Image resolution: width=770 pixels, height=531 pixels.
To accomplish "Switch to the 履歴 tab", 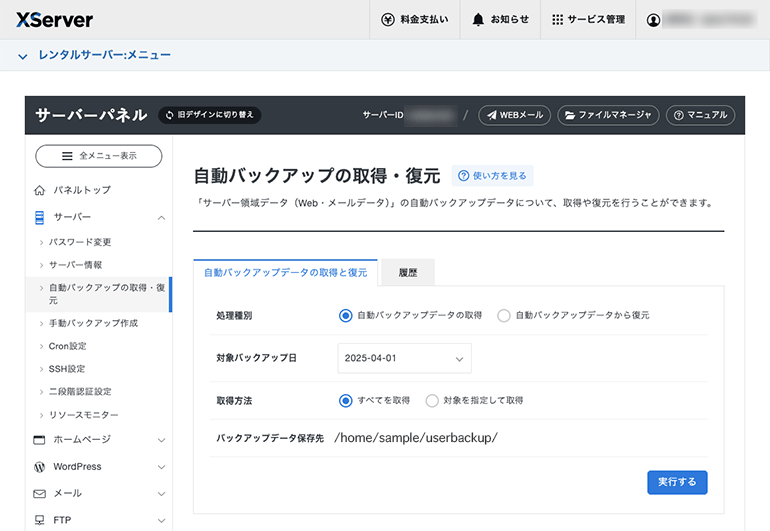I will coord(408,273).
